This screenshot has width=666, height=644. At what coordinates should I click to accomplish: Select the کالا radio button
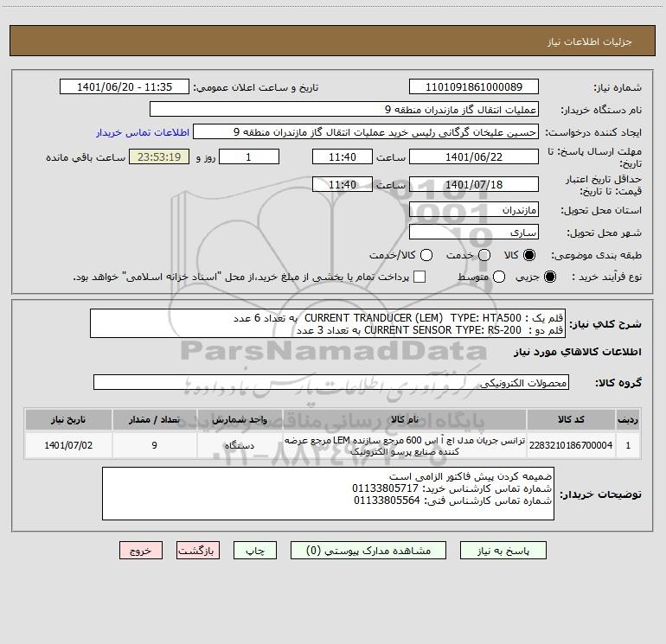[529, 255]
